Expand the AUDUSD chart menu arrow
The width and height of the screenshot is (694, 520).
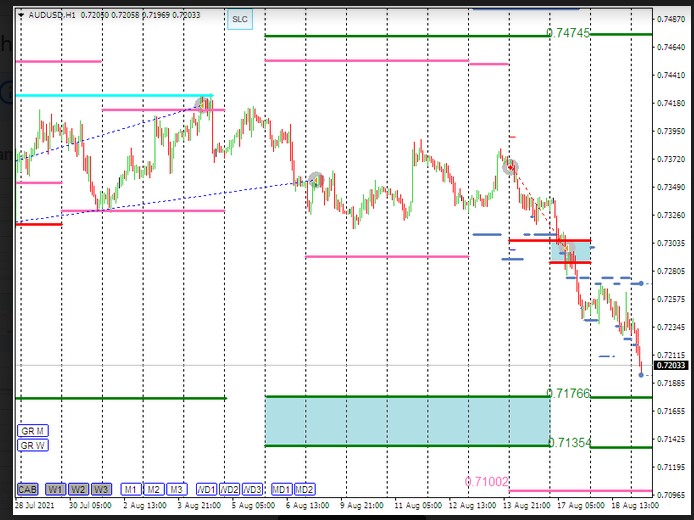click(22, 17)
